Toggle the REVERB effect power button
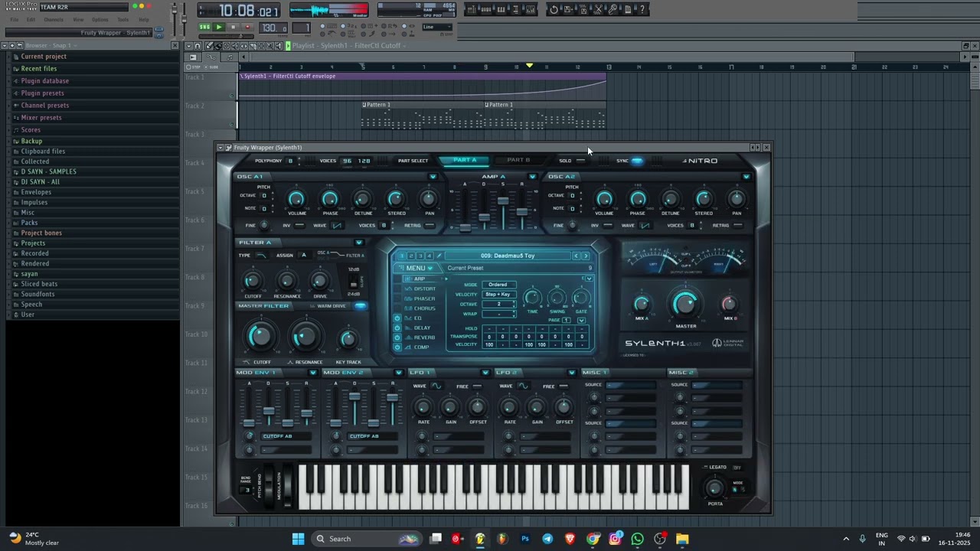The width and height of the screenshot is (980, 551). pyautogui.click(x=397, y=337)
